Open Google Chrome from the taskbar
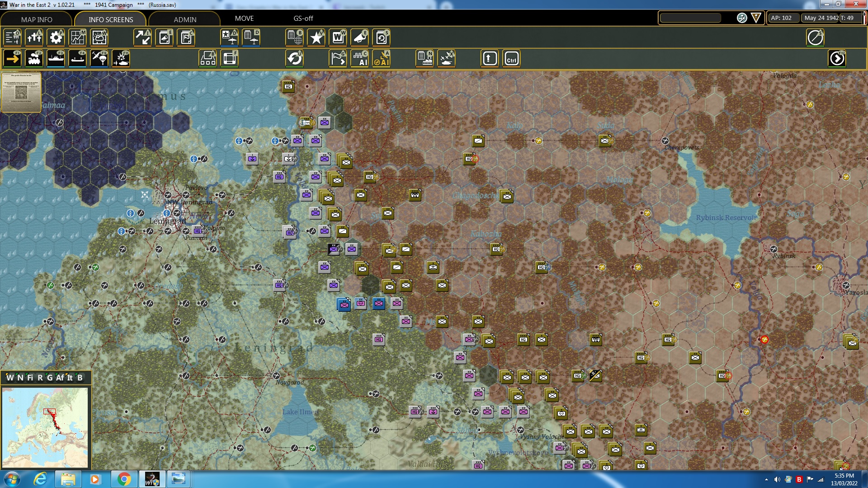 (124, 479)
